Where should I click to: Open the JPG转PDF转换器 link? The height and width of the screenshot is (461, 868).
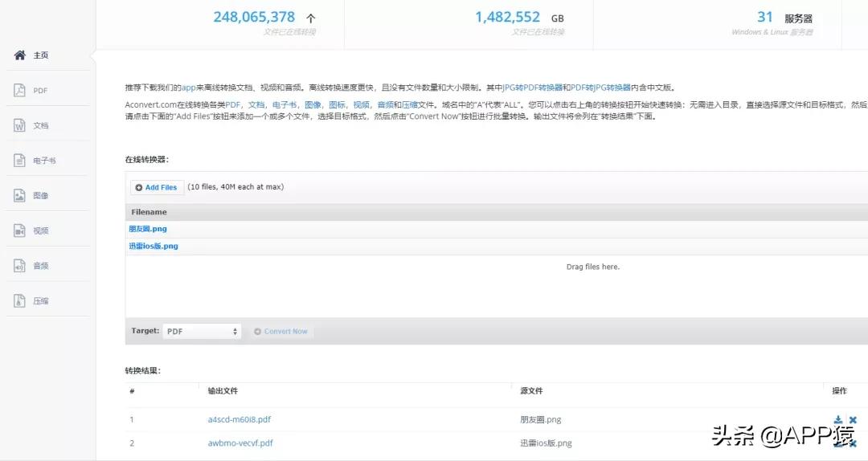533,88
